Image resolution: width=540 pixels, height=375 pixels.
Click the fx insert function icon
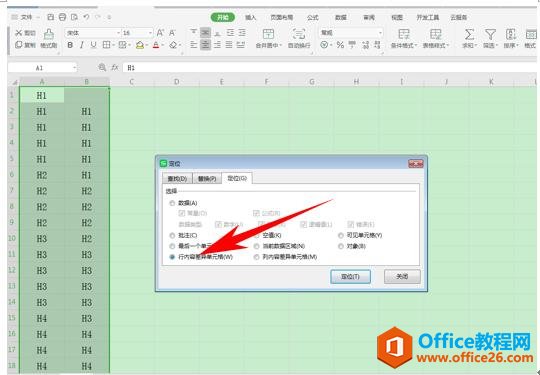click(x=115, y=67)
